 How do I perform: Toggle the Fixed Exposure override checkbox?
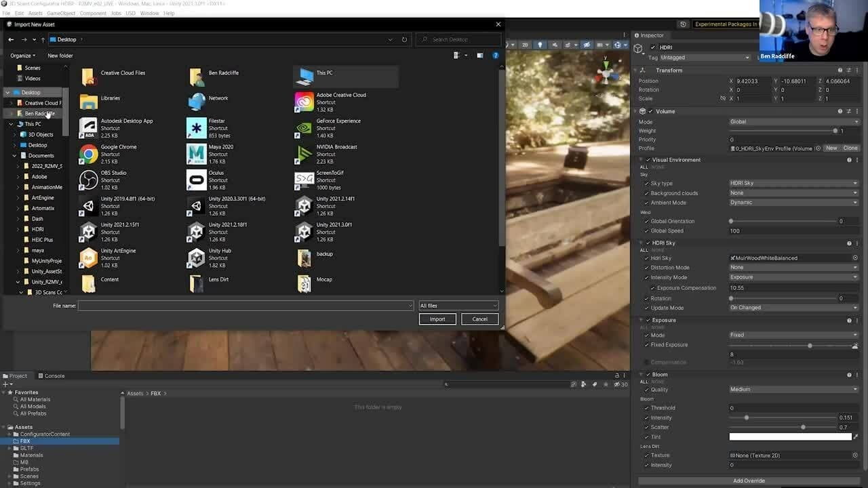tap(646, 345)
